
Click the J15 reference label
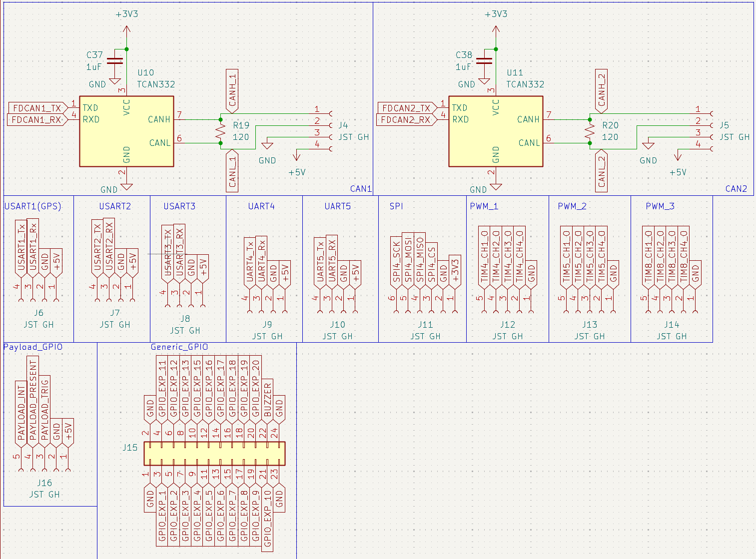coord(130,448)
